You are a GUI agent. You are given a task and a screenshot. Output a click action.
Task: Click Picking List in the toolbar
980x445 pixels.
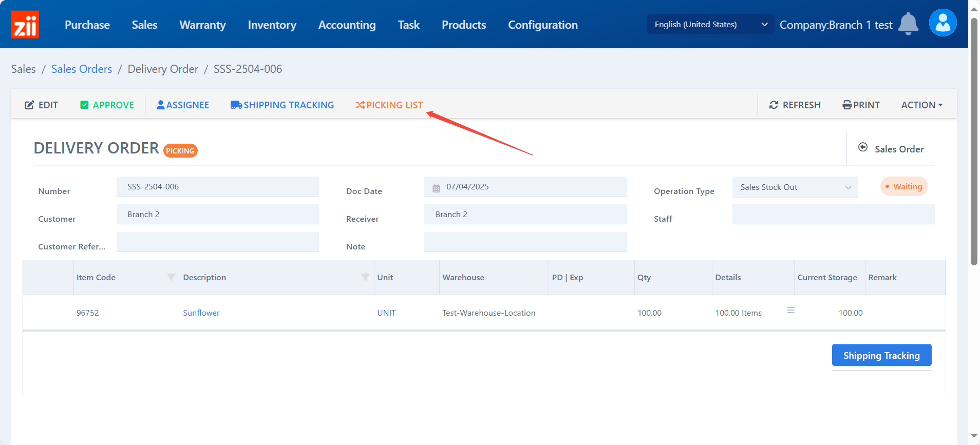click(x=389, y=105)
